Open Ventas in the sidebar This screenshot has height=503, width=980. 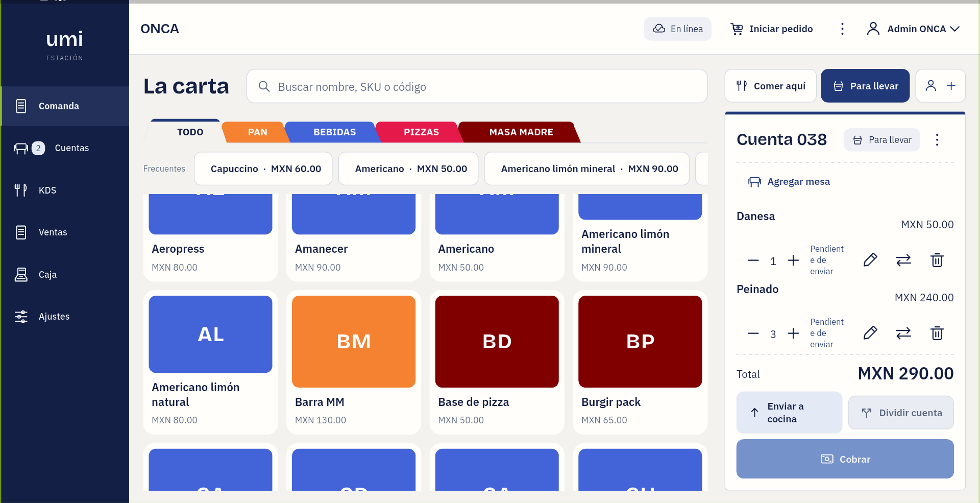tap(65, 232)
